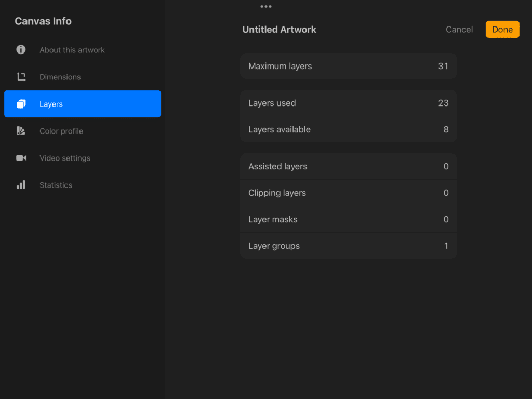Click the stacked layers icon in sidebar

[x=21, y=104]
